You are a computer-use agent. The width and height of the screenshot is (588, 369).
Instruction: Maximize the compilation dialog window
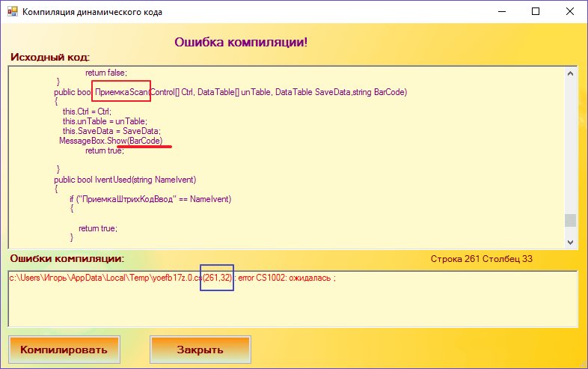(x=536, y=12)
